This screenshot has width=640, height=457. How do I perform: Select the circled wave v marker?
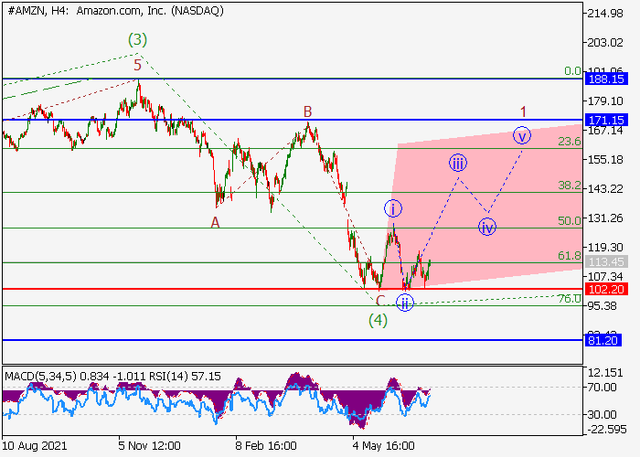[522, 135]
